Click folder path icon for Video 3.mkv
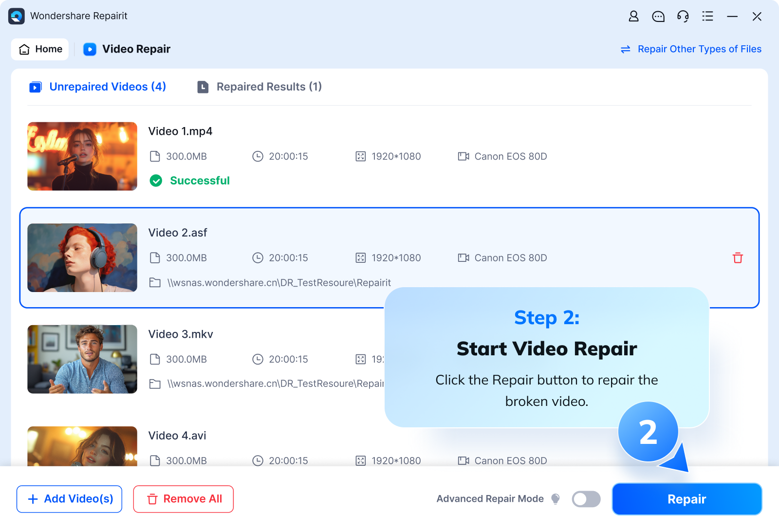 point(155,384)
